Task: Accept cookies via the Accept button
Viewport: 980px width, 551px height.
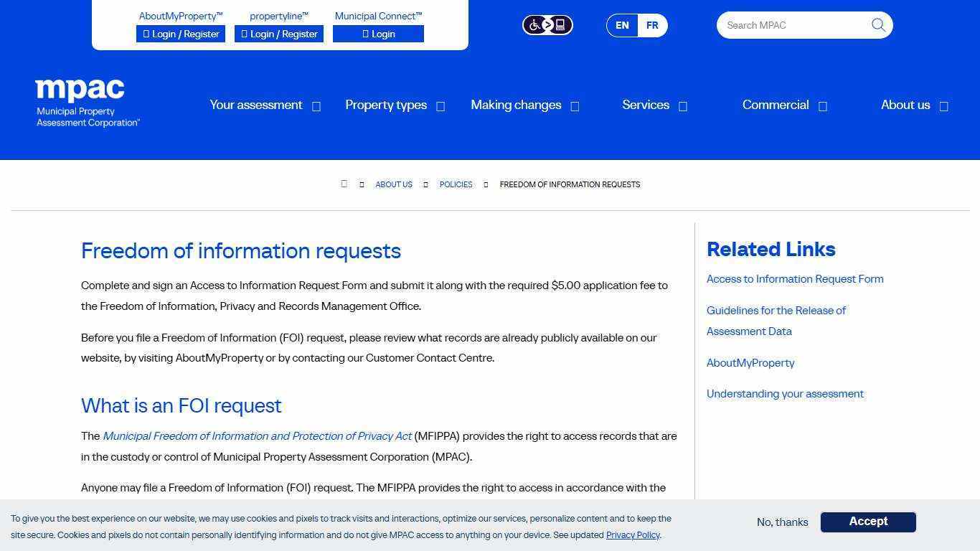Action: click(x=868, y=522)
